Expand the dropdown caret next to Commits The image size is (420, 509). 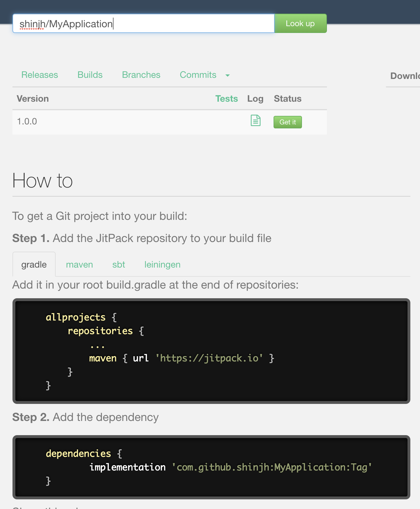pos(227,76)
